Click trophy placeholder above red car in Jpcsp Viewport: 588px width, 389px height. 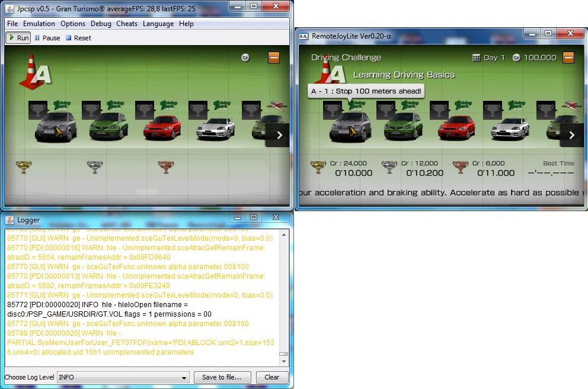point(145,110)
